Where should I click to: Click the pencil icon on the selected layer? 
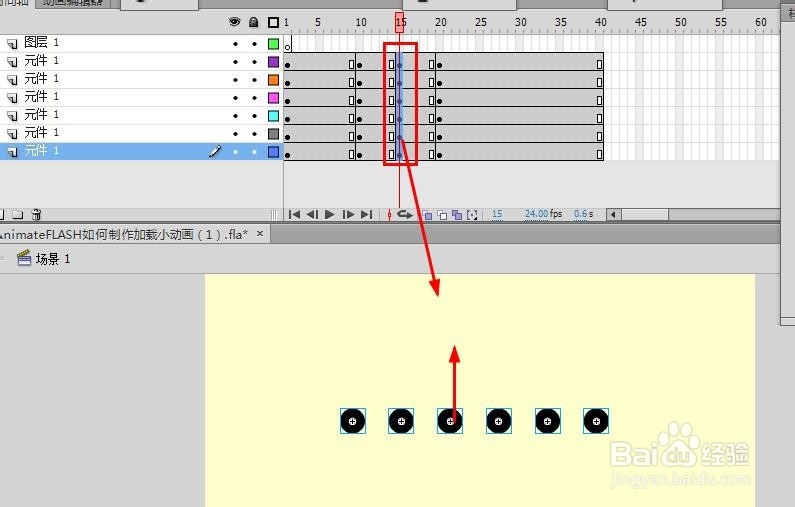[x=215, y=151]
